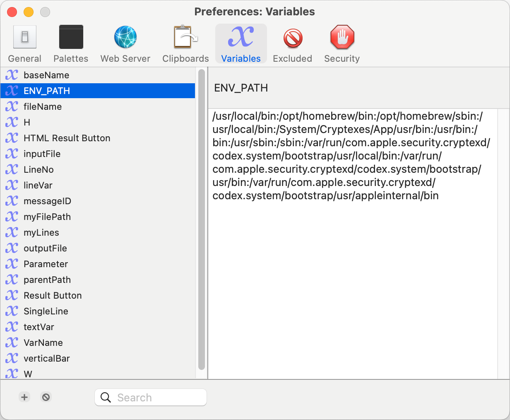510x420 pixels.
Task: Show the Clipboards preferences pane
Action: 185,44
